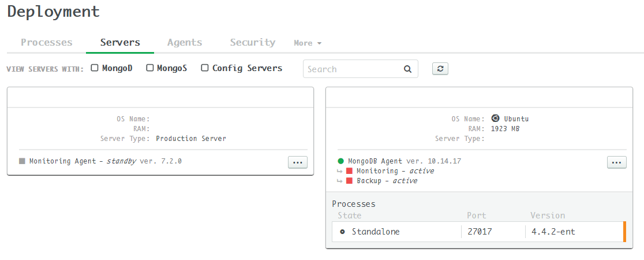Screen dimensions: 644x260
Task: Click the Version column header
Action: tap(548, 216)
